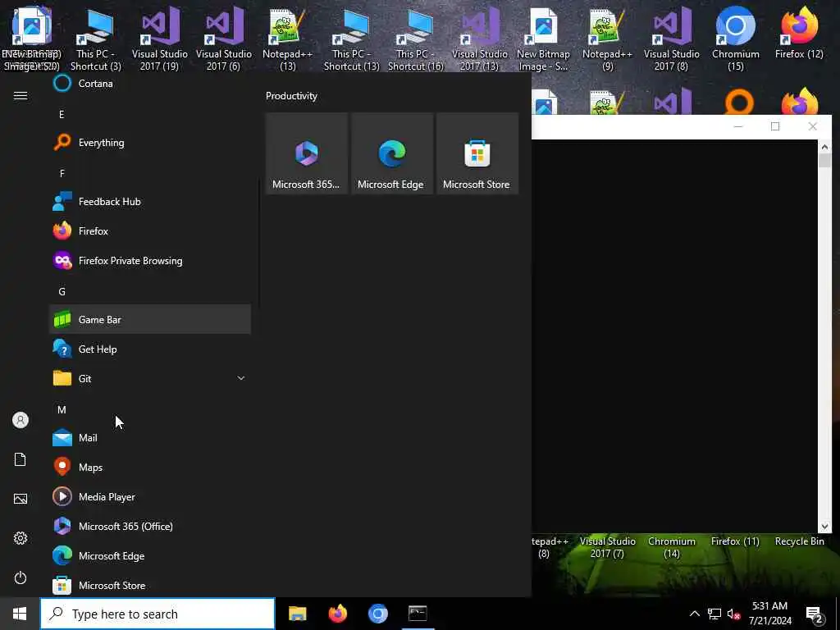Click scroll down arrow in console window
840x630 pixels.
824,527
